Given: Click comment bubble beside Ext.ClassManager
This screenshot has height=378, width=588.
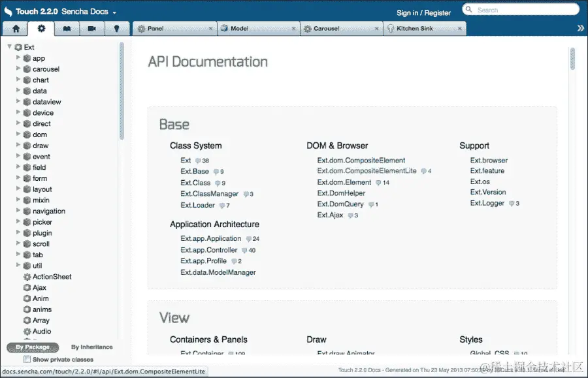Looking at the screenshot, I should click(246, 194).
